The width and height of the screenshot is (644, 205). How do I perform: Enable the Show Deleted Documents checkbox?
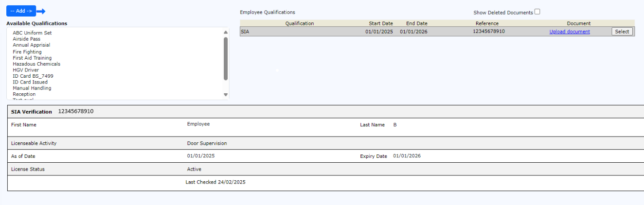(x=537, y=12)
